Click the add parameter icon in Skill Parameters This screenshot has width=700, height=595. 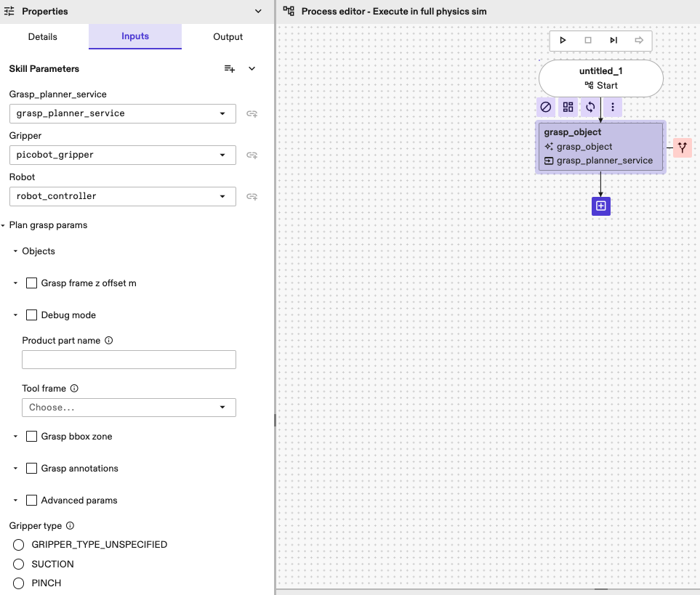(230, 69)
